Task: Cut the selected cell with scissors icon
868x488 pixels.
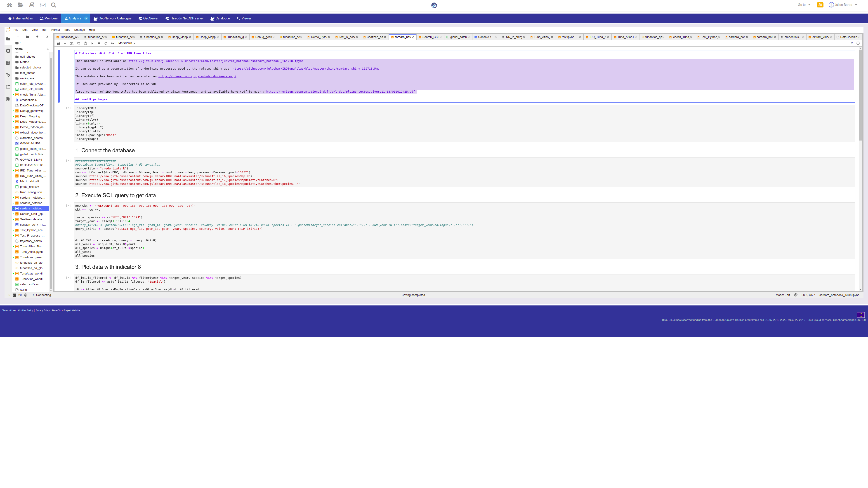Action: [72, 43]
